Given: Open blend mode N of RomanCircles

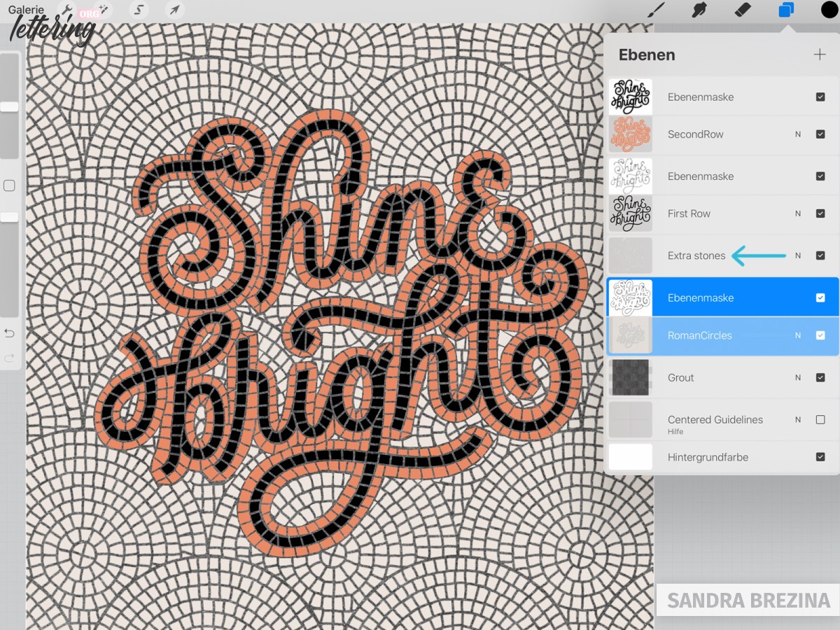Looking at the screenshot, I should click(x=798, y=335).
